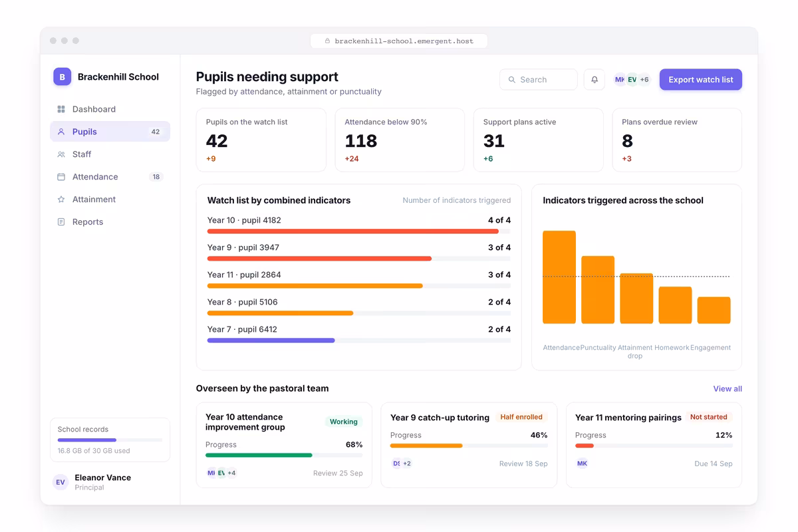Click the Year 11 mentoring pairings progress bar
The height and width of the screenshot is (532, 798).
pyautogui.click(x=654, y=446)
